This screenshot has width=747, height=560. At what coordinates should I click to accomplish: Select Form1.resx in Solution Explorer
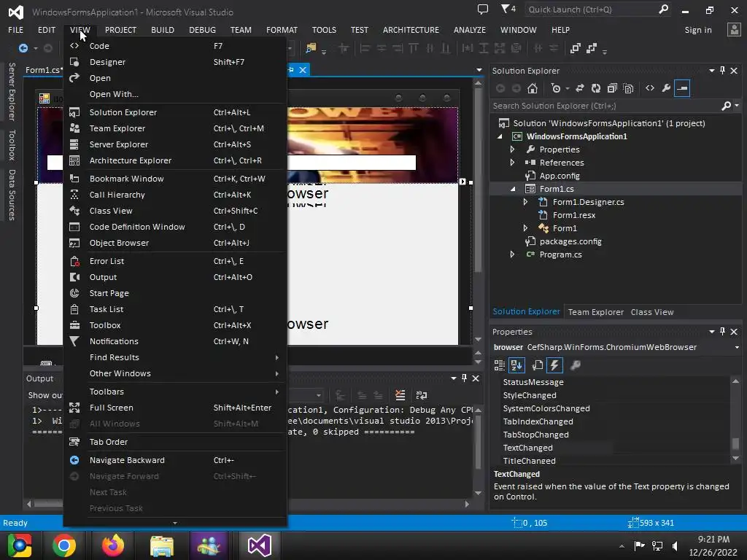click(x=574, y=215)
